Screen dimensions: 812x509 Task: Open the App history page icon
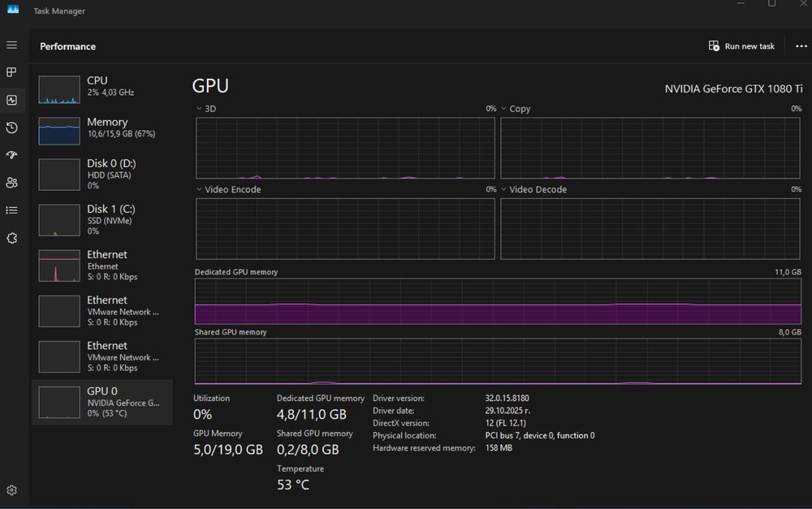click(11, 127)
